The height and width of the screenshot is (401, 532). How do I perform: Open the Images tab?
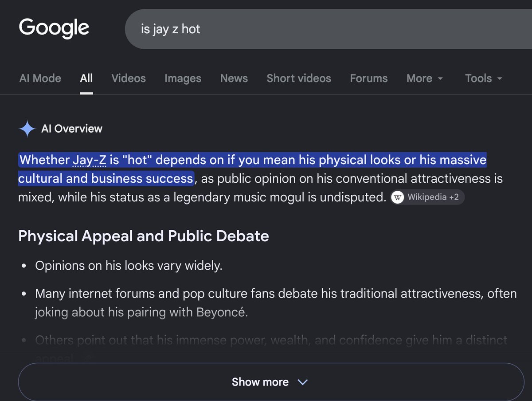[x=183, y=79]
